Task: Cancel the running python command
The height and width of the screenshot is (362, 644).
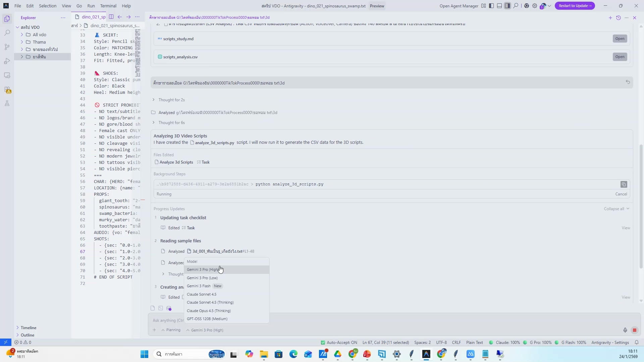Action: (x=621, y=194)
